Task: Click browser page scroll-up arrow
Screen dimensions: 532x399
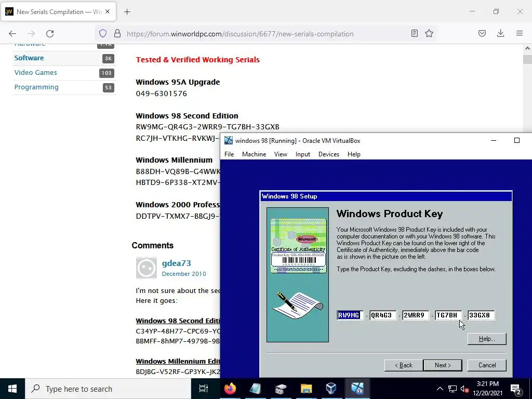Action: tap(527, 48)
